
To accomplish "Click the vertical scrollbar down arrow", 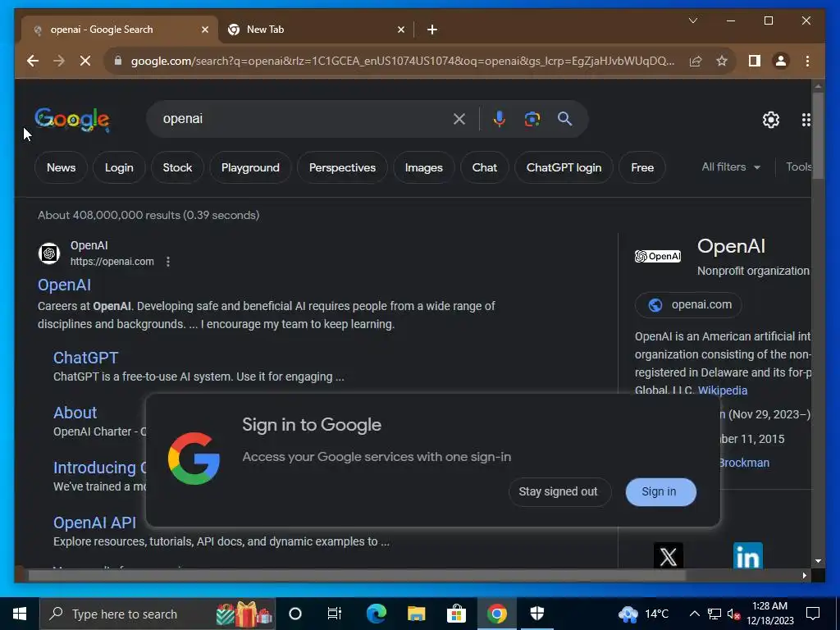I will click(x=818, y=561).
